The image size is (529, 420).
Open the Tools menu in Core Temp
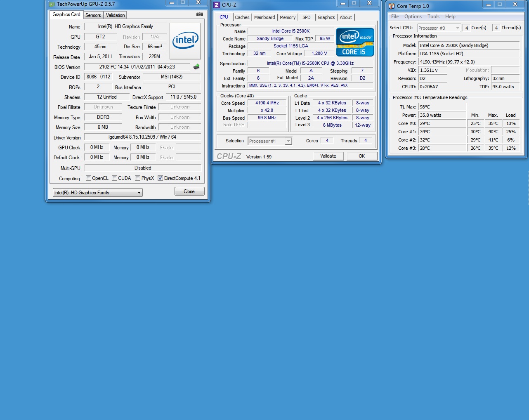tap(433, 17)
